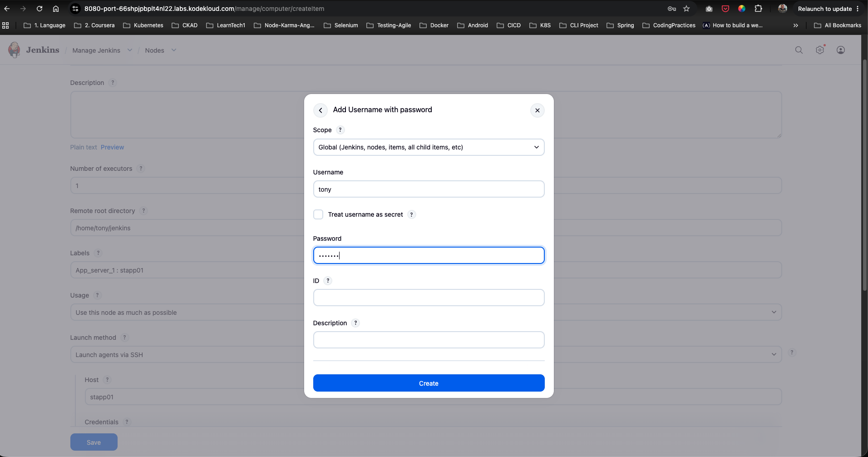Click the Plain text label
This screenshot has width=868, height=457.
(84, 147)
